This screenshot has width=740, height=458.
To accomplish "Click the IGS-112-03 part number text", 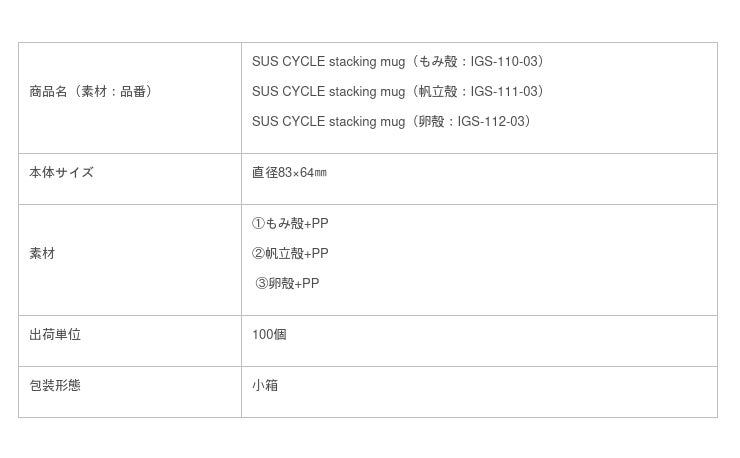I will [493, 122].
